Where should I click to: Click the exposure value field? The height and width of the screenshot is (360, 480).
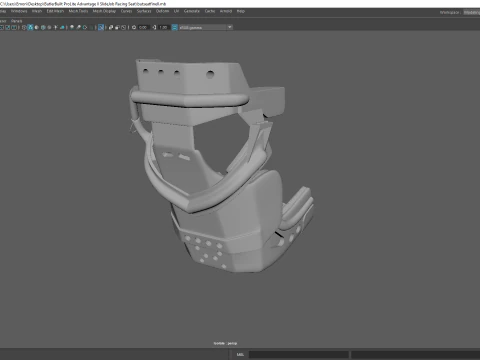[x=143, y=27]
